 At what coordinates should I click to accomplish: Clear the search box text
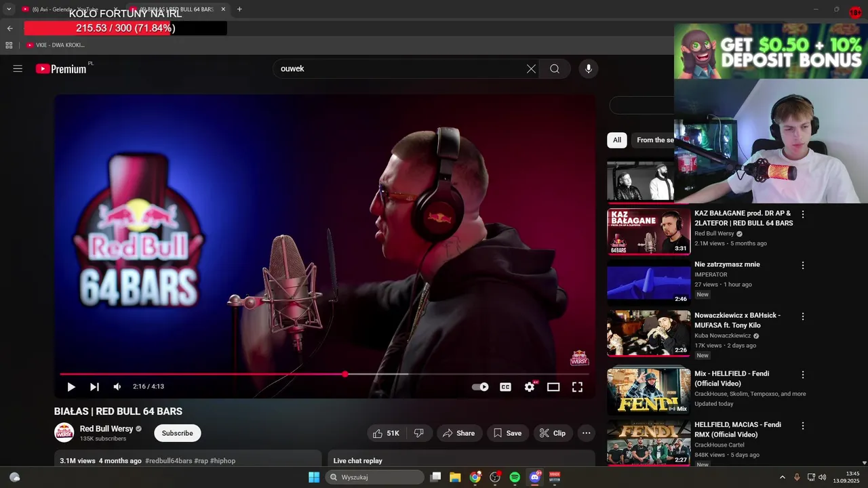[x=531, y=68]
